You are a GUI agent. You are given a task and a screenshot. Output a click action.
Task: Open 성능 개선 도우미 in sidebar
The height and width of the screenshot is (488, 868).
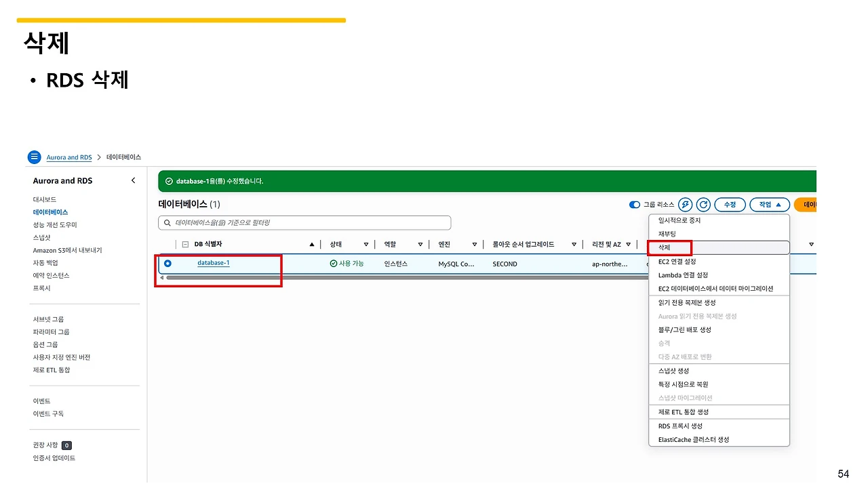tap(56, 225)
